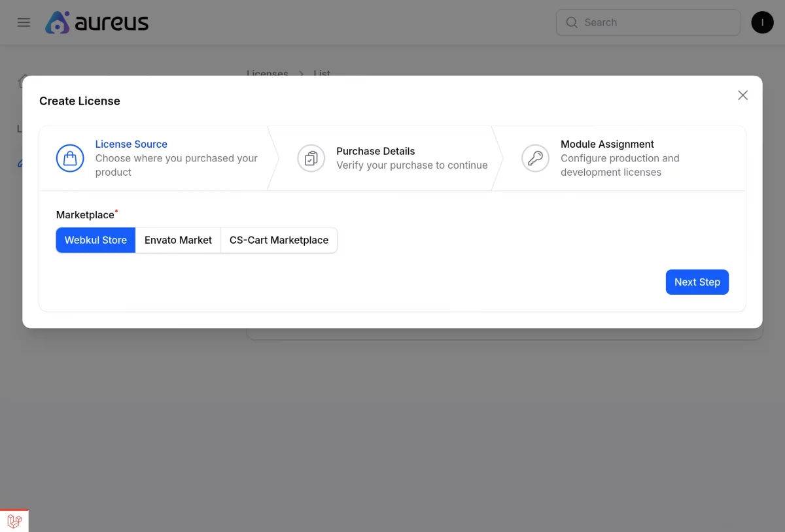Click the Licenses breadcrumb link
The image size is (785, 532).
tap(268, 74)
